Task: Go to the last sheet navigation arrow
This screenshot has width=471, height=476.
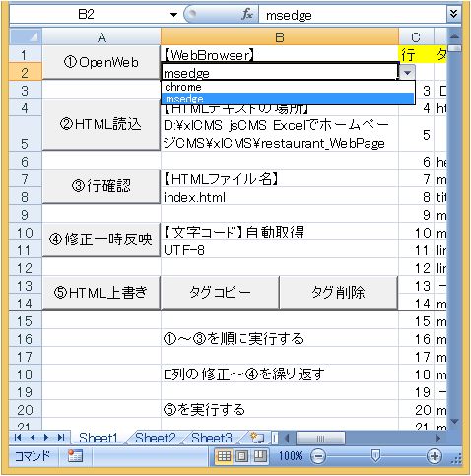Action: [x=61, y=438]
